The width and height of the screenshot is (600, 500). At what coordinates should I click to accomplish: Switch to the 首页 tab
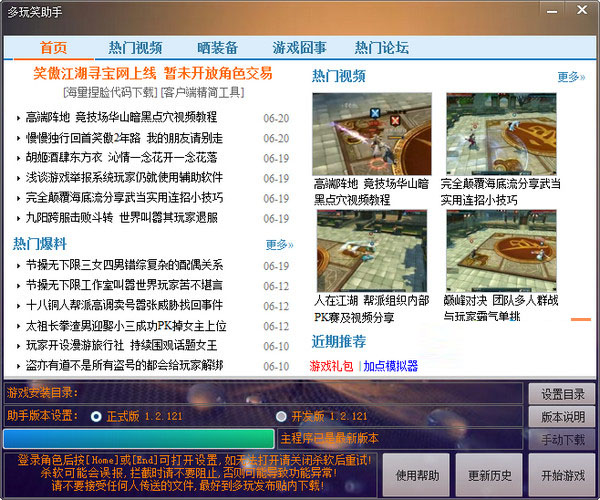pos(54,48)
